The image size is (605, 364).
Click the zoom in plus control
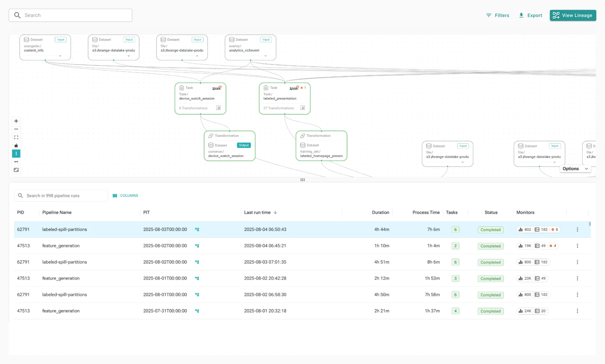pos(16,121)
